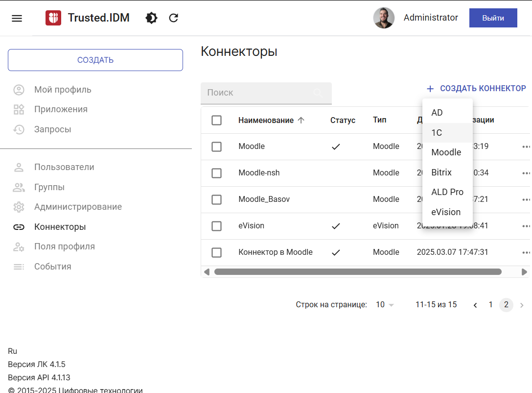Click the Пользователи person icon
The height and width of the screenshot is (393, 532).
click(x=19, y=167)
